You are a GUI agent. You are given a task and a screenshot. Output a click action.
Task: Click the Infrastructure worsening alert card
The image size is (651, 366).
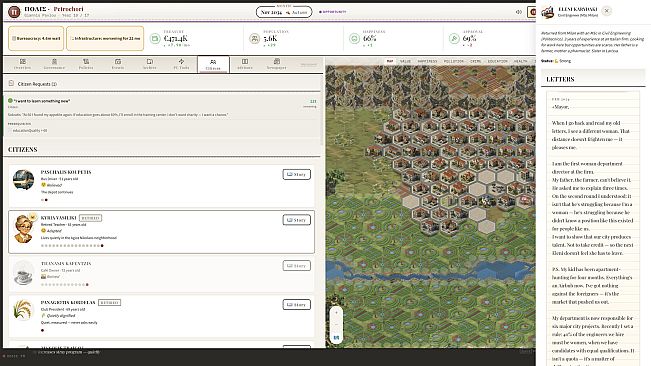pos(105,38)
